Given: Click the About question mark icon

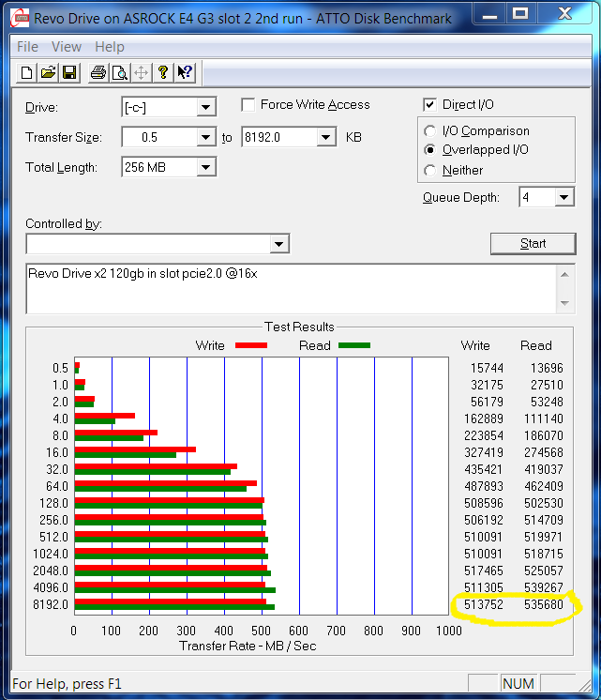Looking at the screenshot, I should [163, 72].
